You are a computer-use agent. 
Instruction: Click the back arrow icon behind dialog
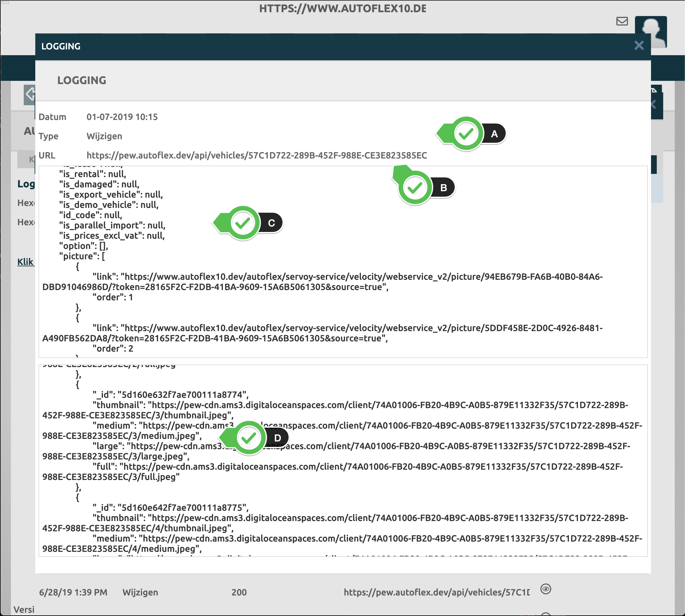tap(30, 94)
